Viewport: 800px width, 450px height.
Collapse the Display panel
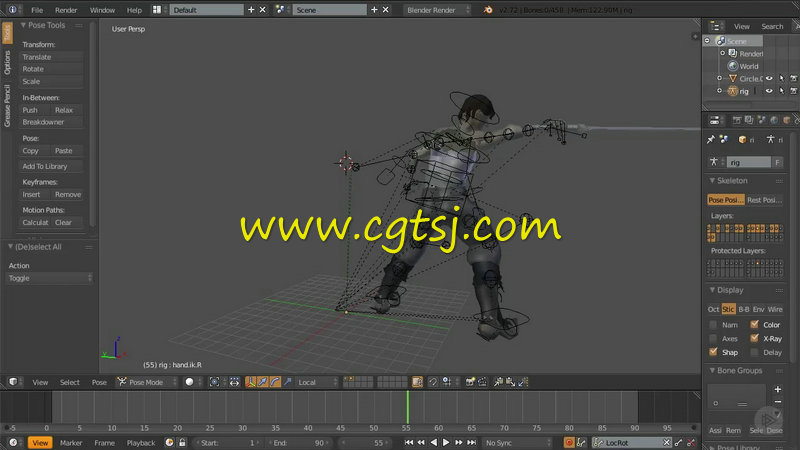pyautogui.click(x=712, y=290)
